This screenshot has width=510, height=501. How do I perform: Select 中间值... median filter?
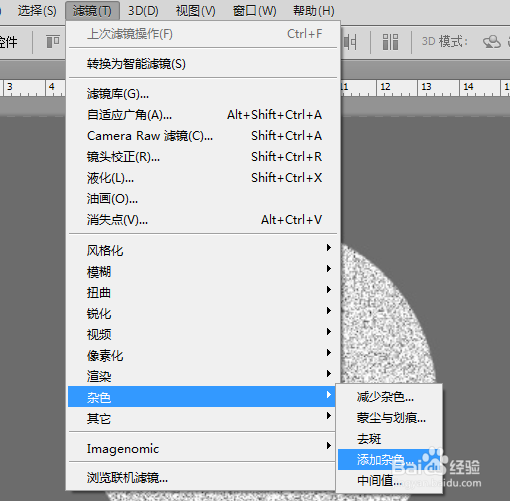390,480
